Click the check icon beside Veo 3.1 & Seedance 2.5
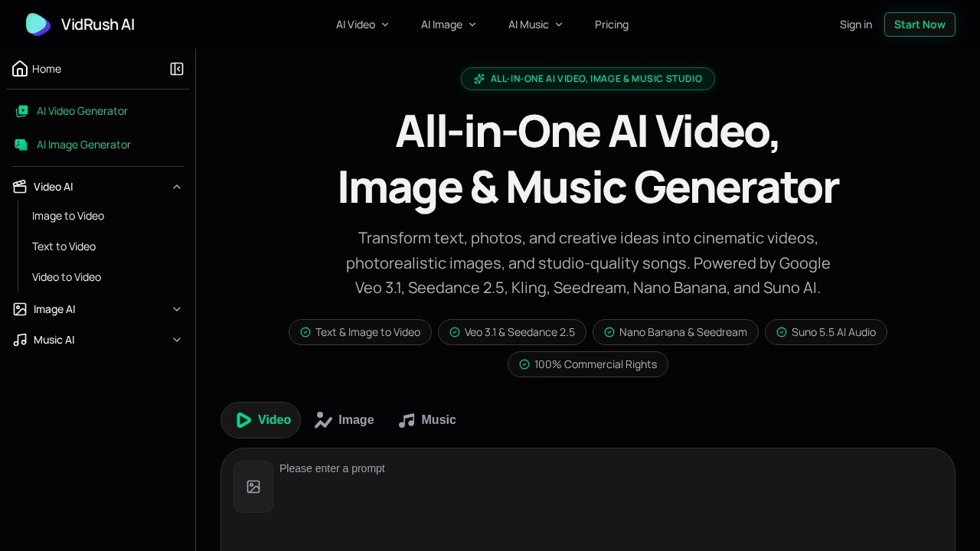980x551 pixels. pyautogui.click(x=455, y=332)
